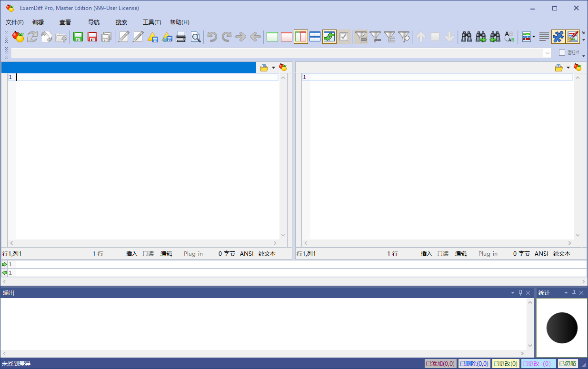Expand the colored list options dropdown arrow
This screenshot has width=588, height=369.
534,37
